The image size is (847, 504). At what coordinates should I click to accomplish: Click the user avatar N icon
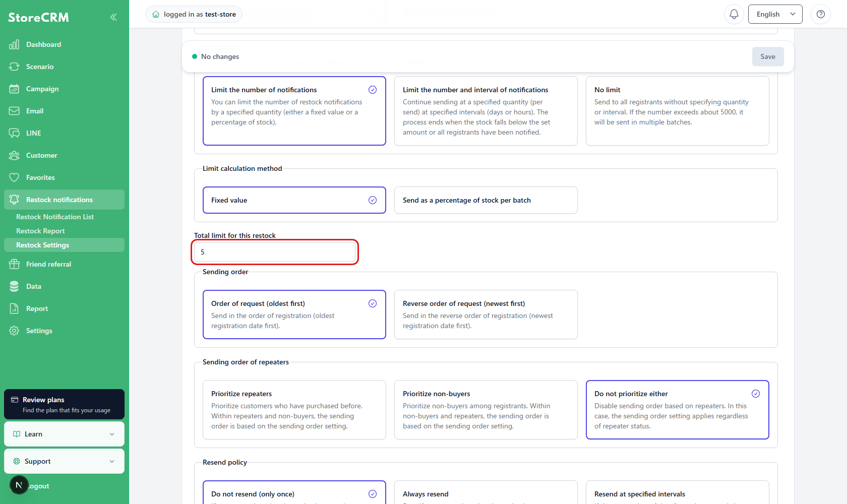pyautogui.click(x=19, y=485)
